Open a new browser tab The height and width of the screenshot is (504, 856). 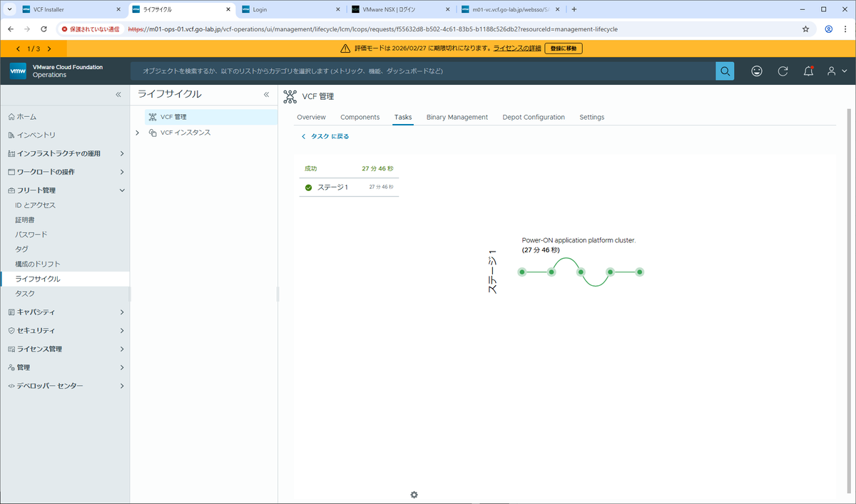[x=574, y=9]
